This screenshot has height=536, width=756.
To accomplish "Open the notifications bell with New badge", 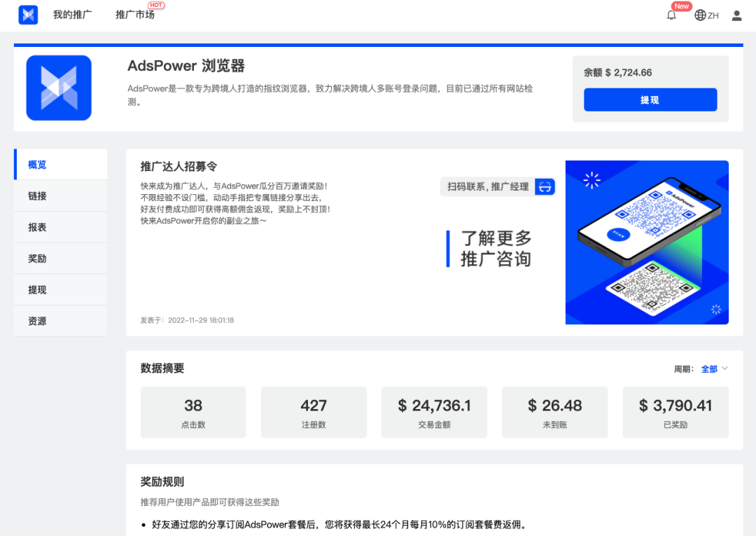I will (x=671, y=14).
